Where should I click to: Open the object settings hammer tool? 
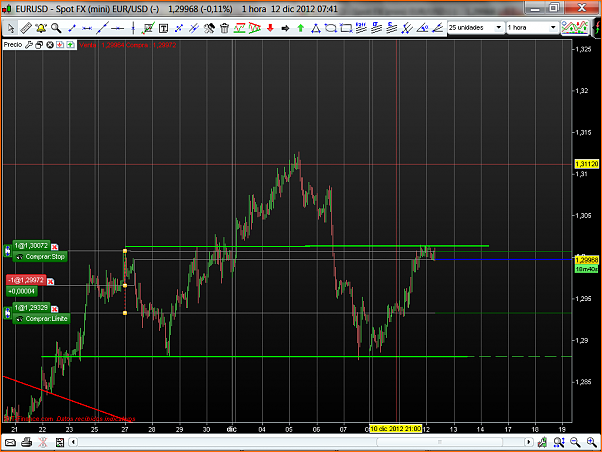209,28
